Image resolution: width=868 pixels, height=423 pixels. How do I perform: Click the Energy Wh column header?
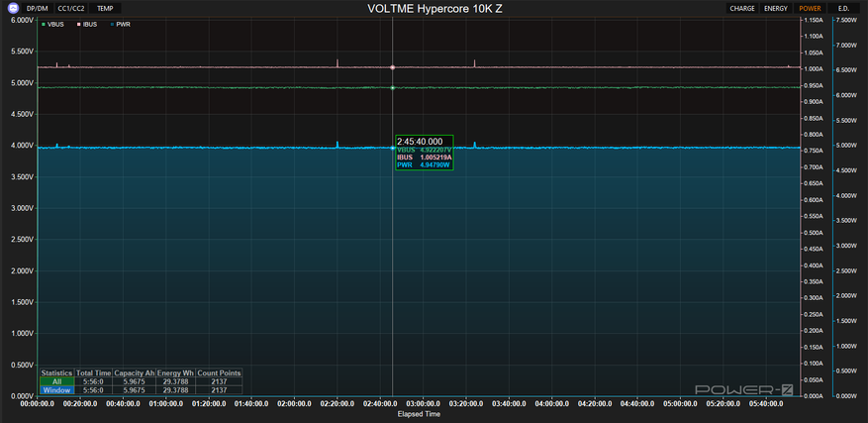click(x=175, y=373)
